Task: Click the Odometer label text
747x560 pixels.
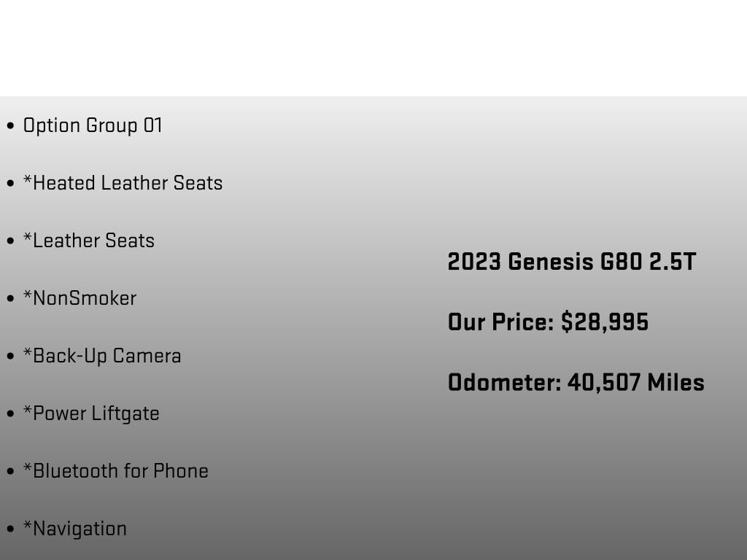Action: [504, 382]
